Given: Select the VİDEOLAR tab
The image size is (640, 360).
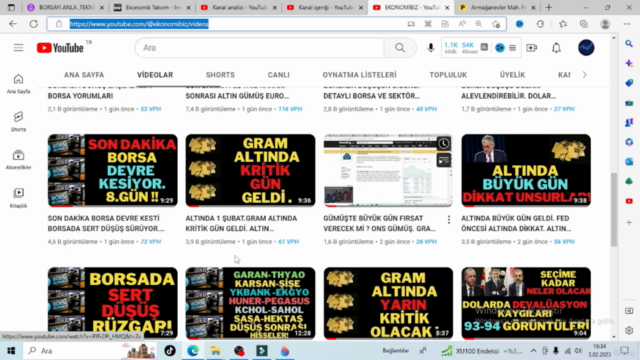Looking at the screenshot, I should point(155,75).
